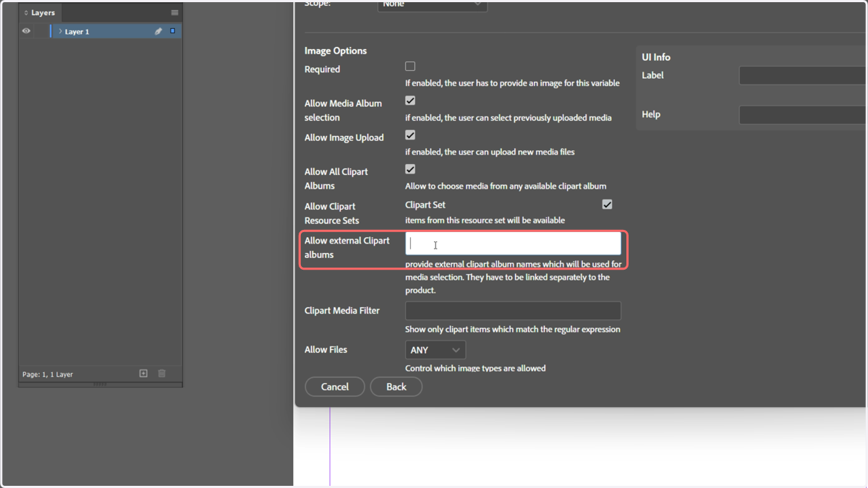868x488 pixels.
Task: Create new layer in Layers panel
Action: click(143, 374)
